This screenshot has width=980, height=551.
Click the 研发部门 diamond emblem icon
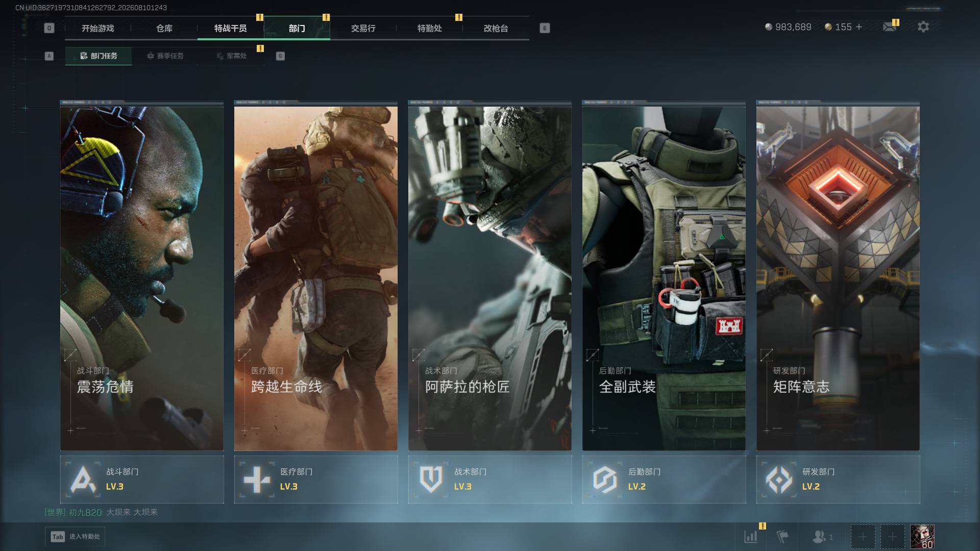click(x=779, y=480)
